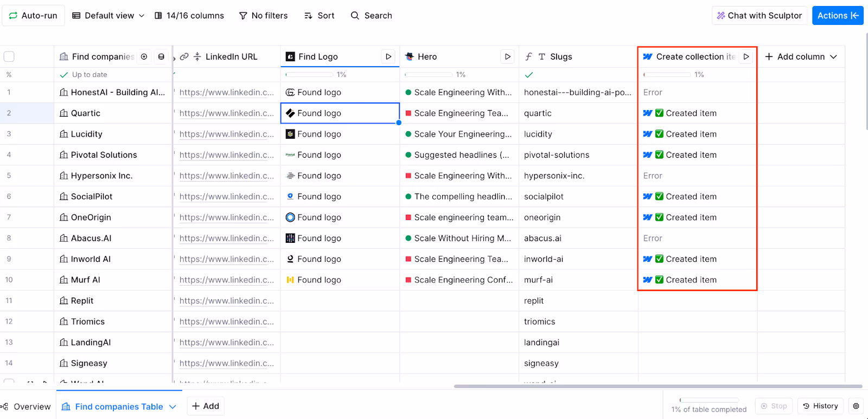Open the Triomics LinkedIn link
Image resolution: width=868 pixels, height=419 pixels.
point(227,321)
